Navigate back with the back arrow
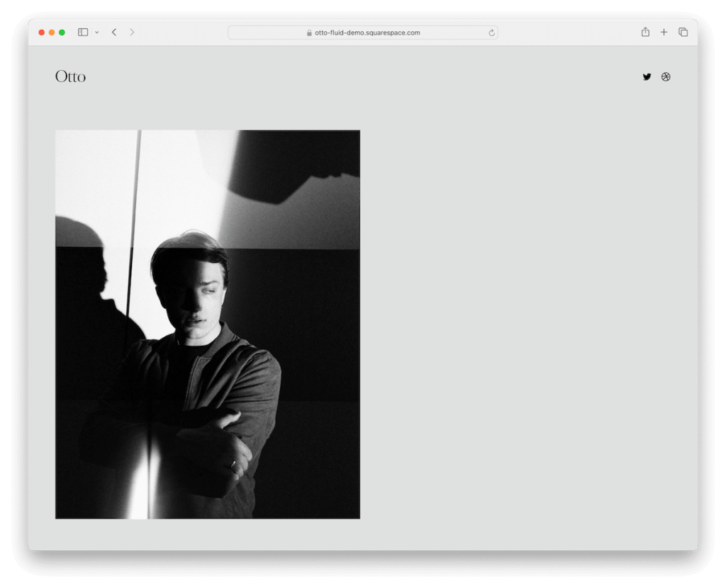 [x=113, y=32]
